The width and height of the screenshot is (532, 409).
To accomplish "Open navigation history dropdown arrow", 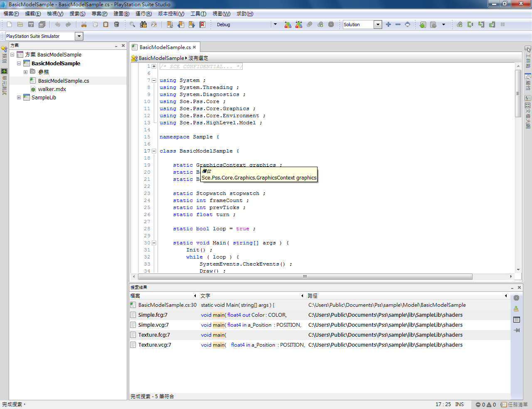I will tap(443, 25).
